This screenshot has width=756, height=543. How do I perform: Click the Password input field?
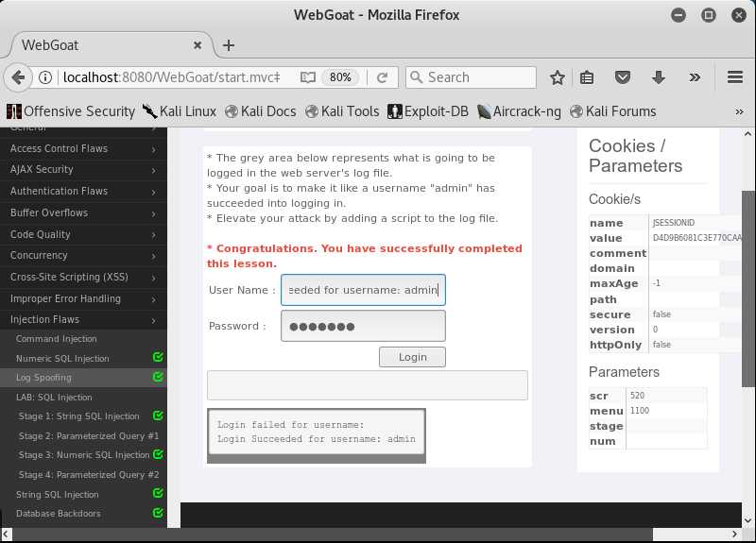tap(363, 326)
